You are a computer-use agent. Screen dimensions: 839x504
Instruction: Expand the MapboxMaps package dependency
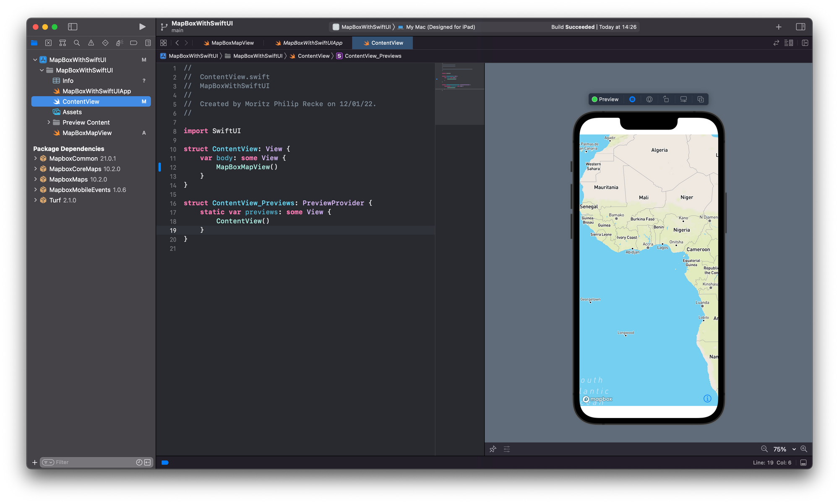[x=36, y=179]
